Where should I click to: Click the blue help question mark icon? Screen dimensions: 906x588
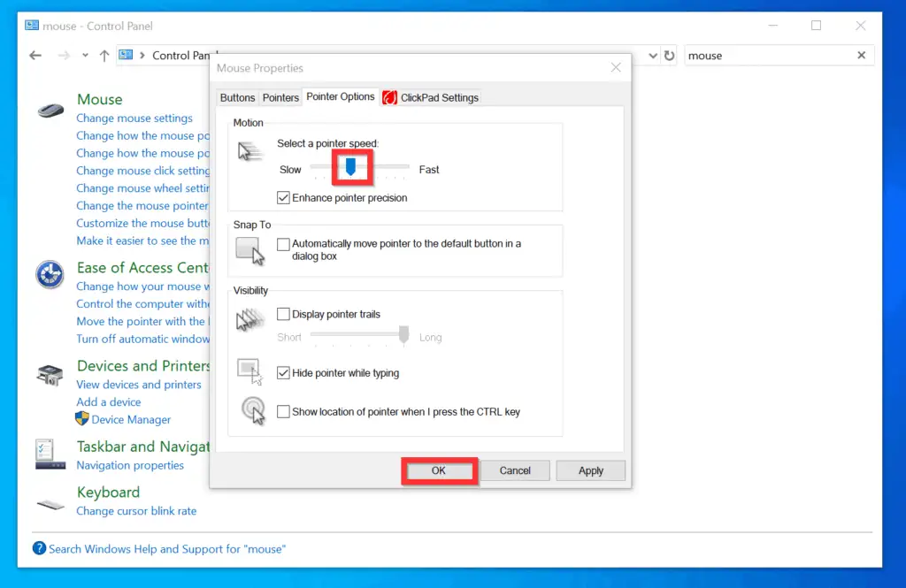point(39,548)
